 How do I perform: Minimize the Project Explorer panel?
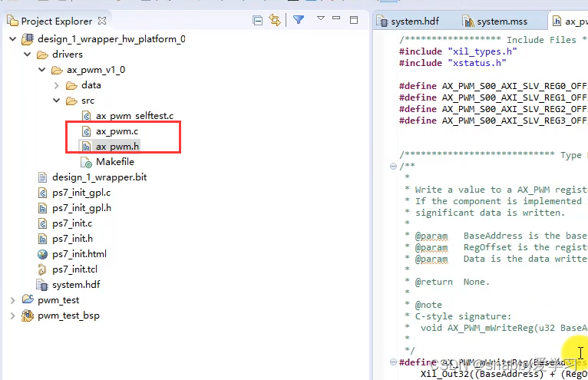point(336,18)
